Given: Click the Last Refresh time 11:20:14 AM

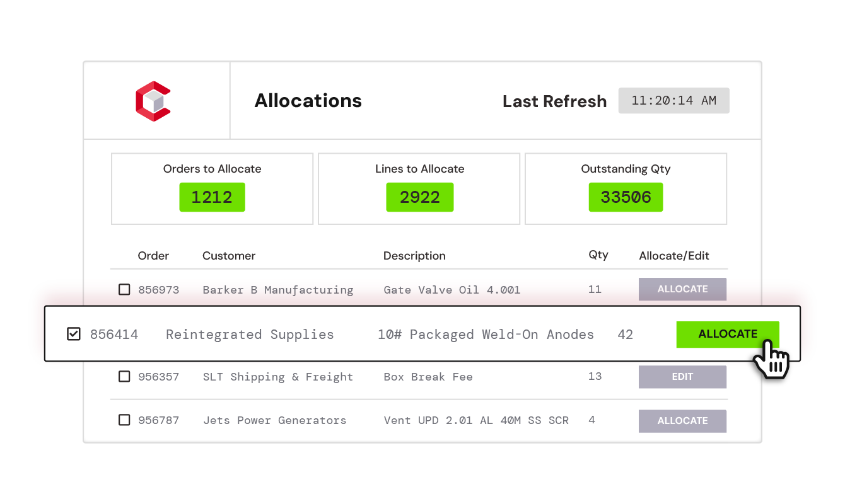Looking at the screenshot, I should 673,101.
